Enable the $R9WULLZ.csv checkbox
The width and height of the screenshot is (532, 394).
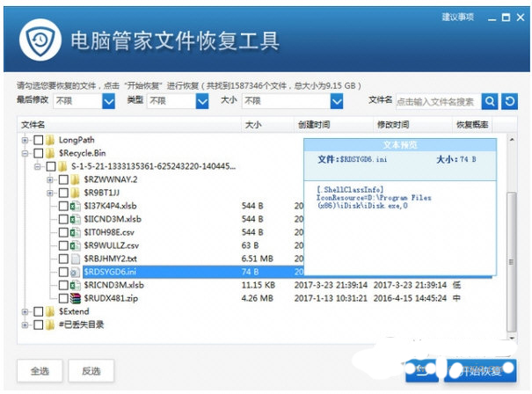tap(62, 246)
